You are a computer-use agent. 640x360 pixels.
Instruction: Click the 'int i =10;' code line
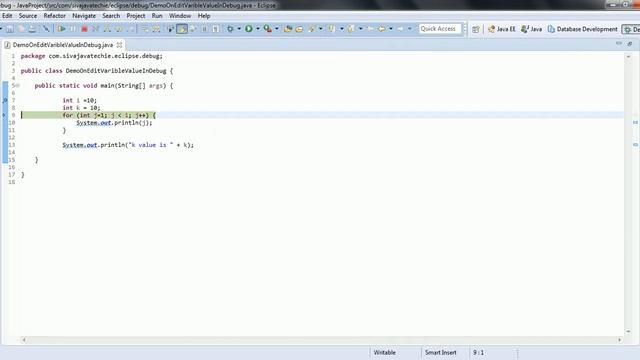tap(79, 100)
